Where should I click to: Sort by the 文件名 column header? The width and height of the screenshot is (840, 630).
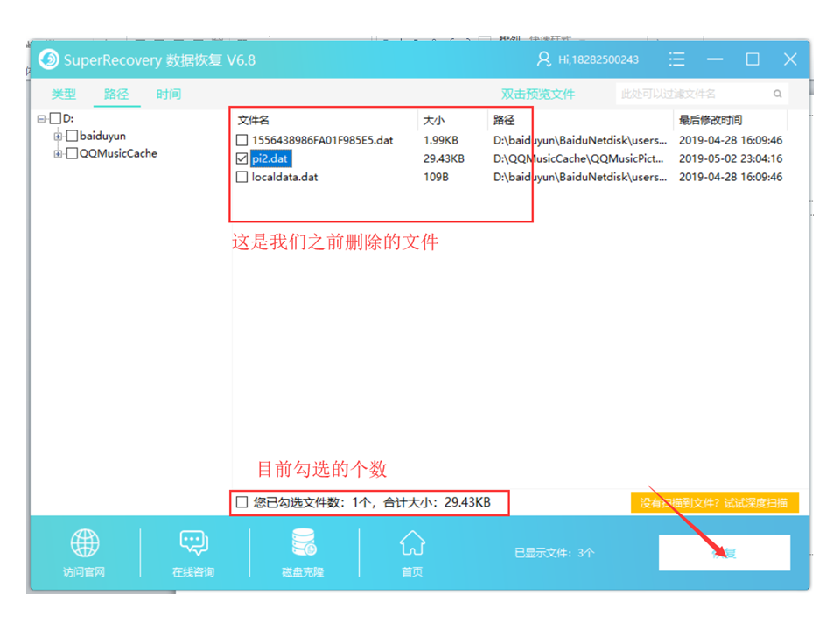254,120
